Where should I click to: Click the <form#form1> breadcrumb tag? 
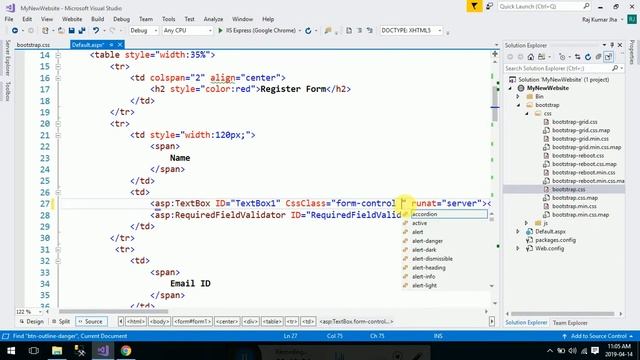click(x=193, y=322)
